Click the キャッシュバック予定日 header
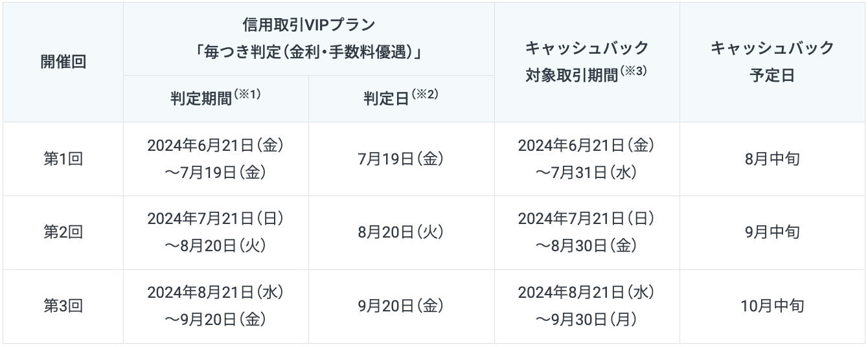Viewport: 868px width, 347px height. tap(773, 62)
